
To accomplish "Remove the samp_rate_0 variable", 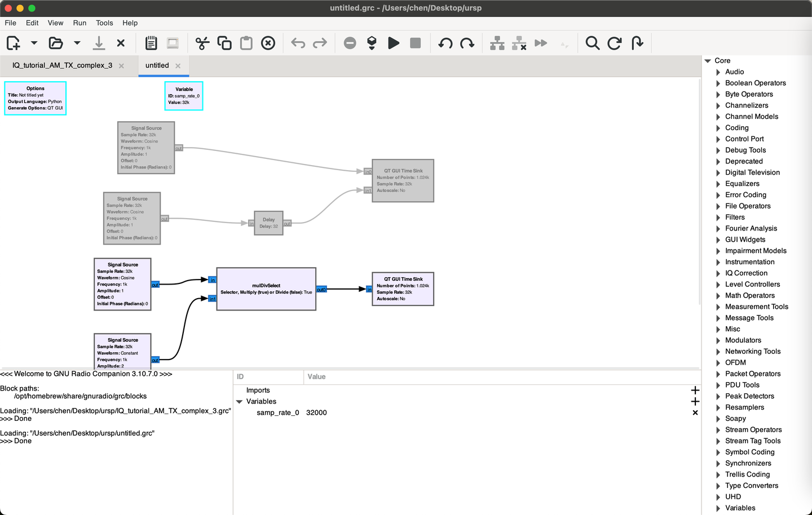I will click(x=695, y=413).
